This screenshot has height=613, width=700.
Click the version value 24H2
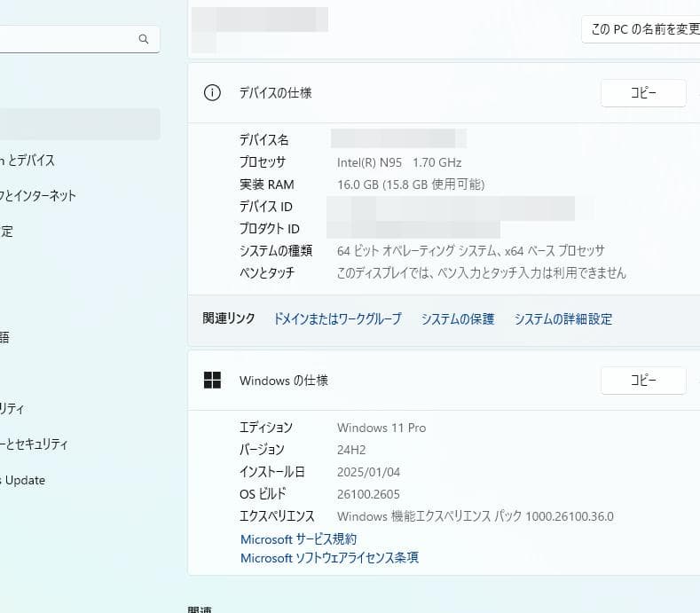[351, 450]
